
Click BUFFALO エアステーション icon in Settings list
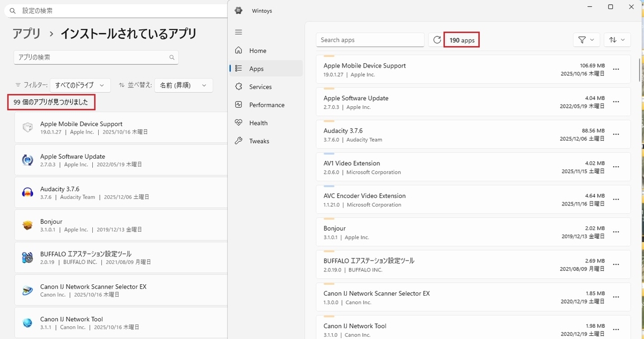(x=27, y=257)
